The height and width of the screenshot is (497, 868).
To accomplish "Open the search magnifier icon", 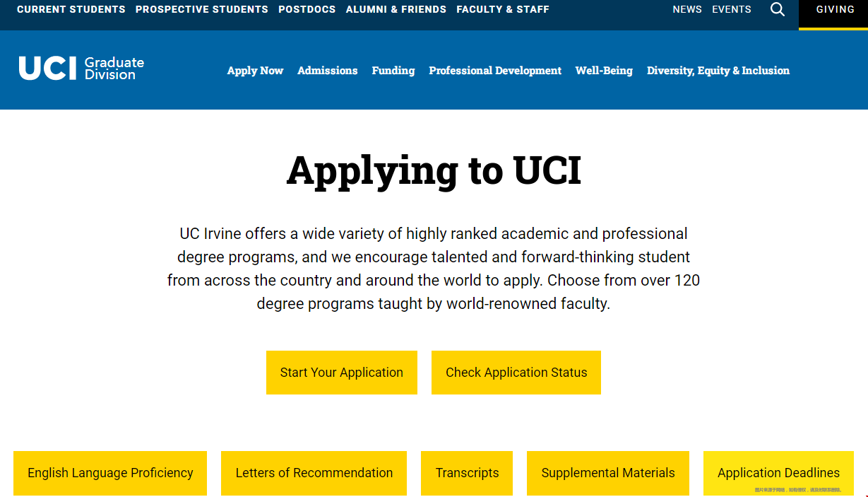I will 778,9.
